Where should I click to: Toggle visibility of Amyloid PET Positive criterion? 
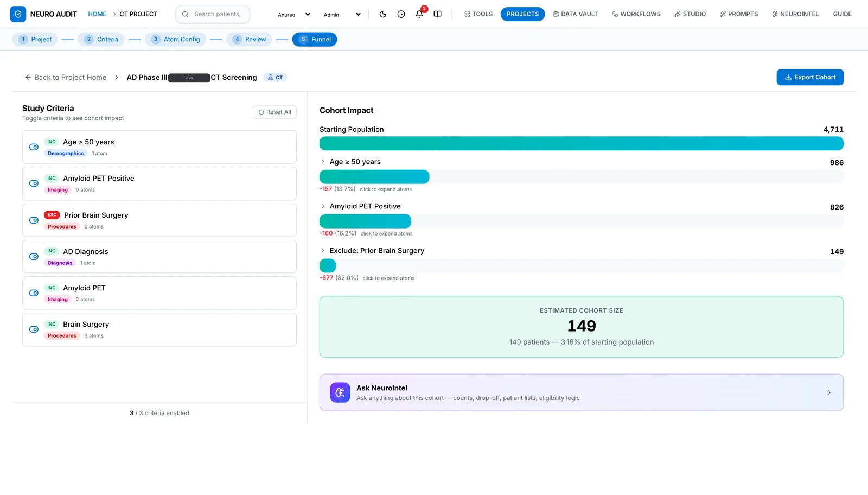pyautogui.click(x=34, y=183)
